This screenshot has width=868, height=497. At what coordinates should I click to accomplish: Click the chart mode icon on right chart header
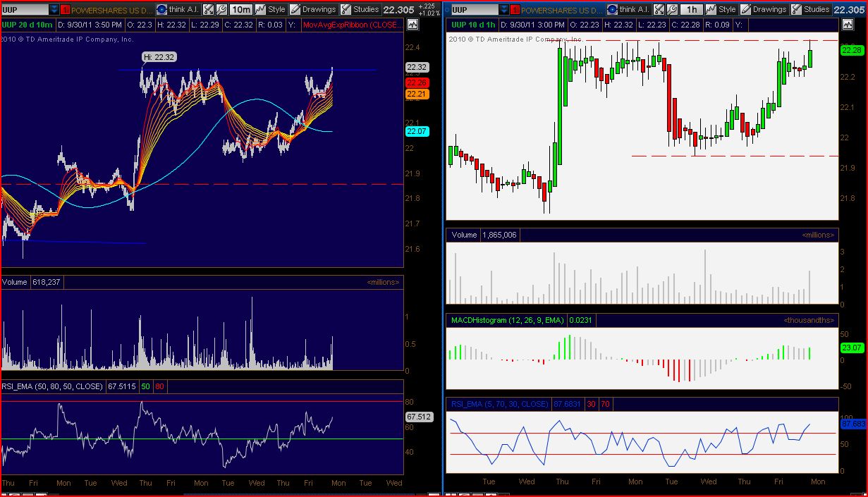[848, 24]
